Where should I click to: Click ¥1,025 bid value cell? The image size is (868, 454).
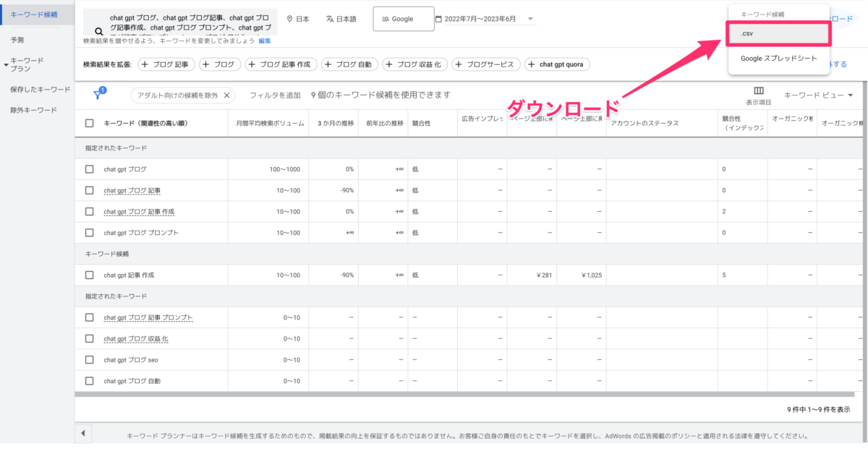point(590,275)
